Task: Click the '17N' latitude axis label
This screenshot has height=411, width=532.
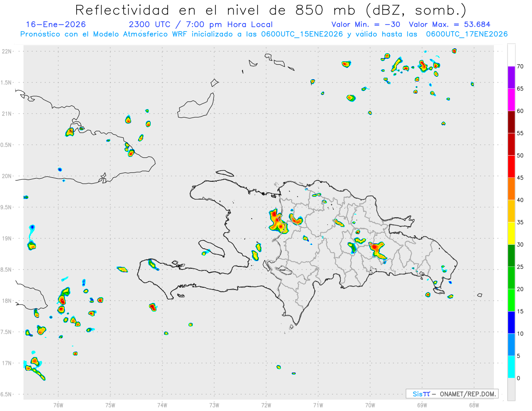Action: [7, 364]
